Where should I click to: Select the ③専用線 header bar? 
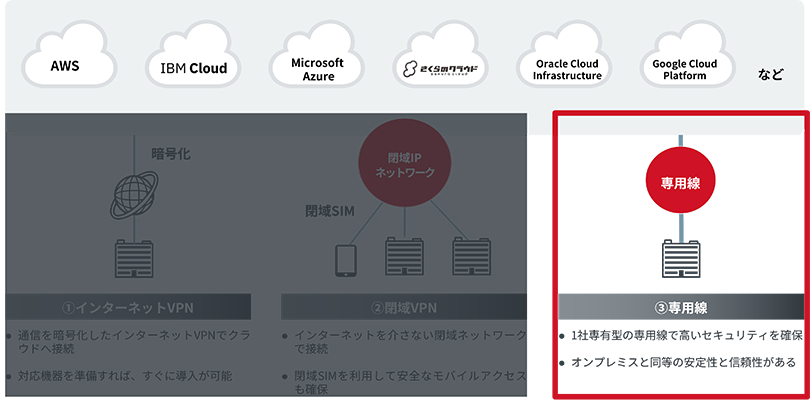(x=680, y=307)
